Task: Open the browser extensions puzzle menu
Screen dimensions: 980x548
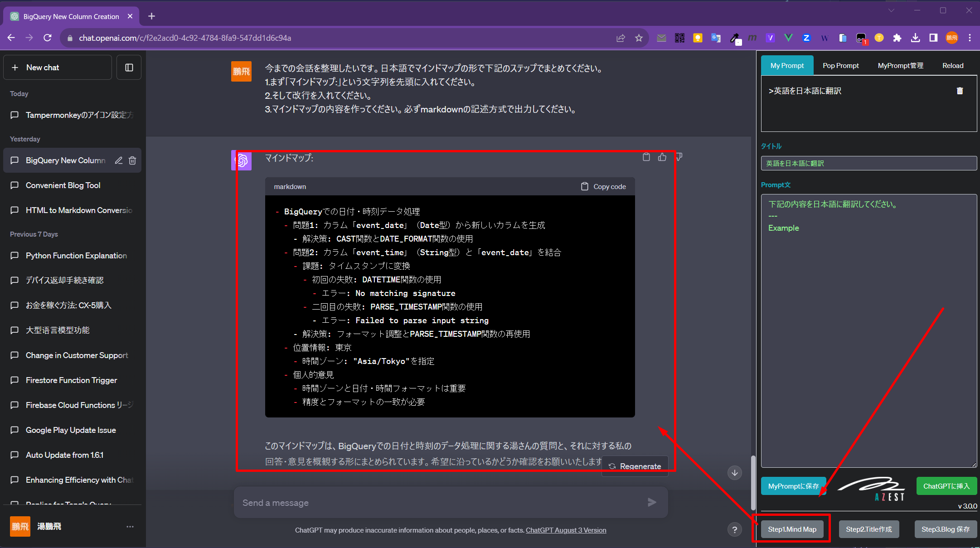Action: (897, 38)
